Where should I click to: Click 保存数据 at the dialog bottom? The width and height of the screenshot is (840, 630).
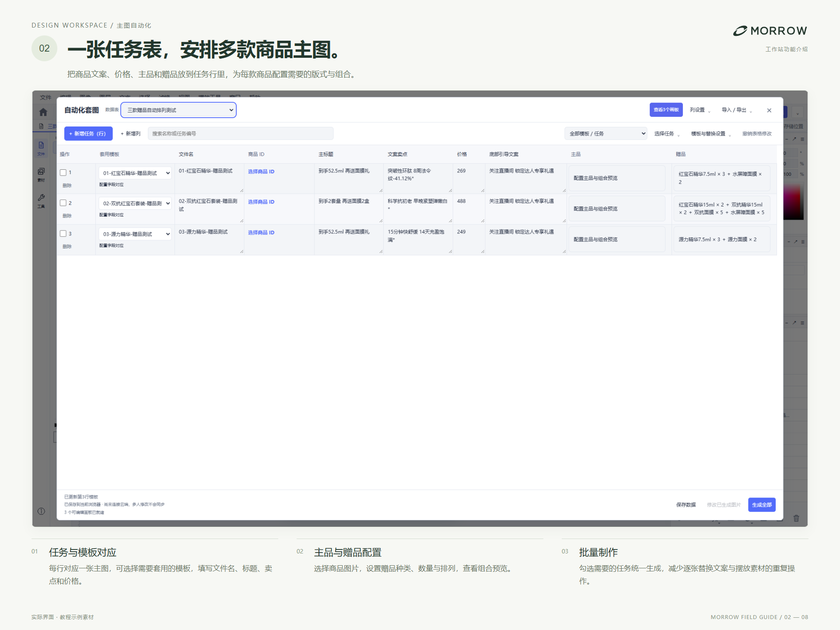click(686, 505)
